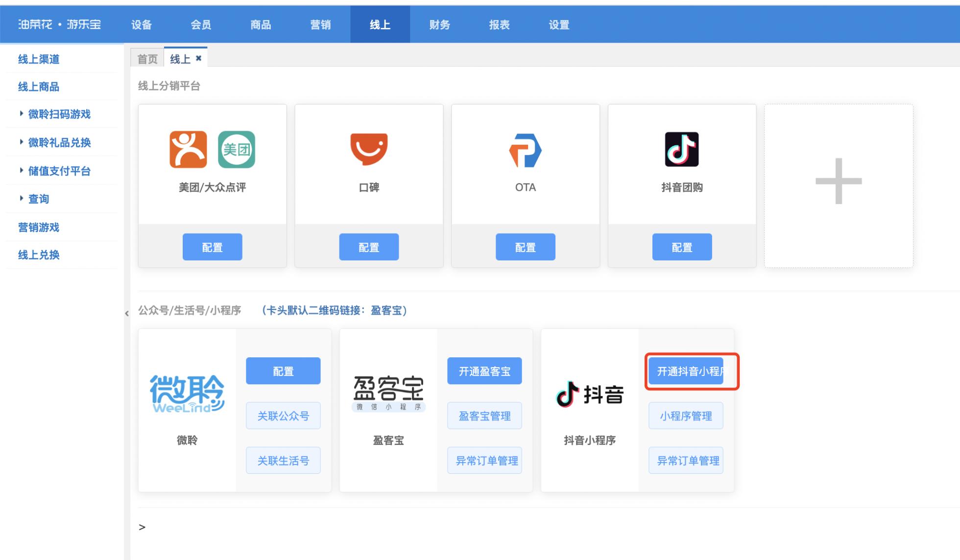Click the 抖音团购 TikTok logo
This screenshot has width=960, height=560.
click(682, 149)
